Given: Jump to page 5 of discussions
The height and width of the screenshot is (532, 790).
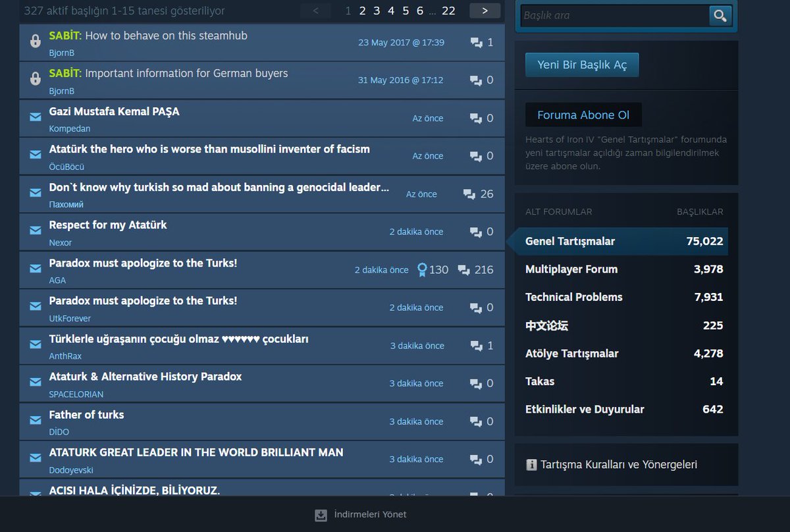Looking at the screenshot, I should (406, 11).
